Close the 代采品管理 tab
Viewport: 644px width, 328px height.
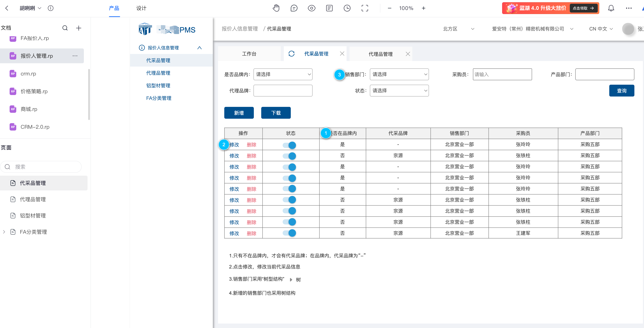tap(342, 54)
